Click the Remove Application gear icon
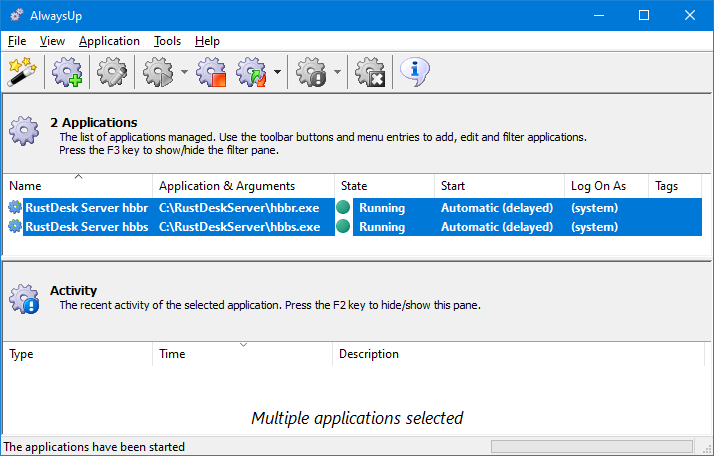Screen dimensions: 714x456 click(370, 72)
